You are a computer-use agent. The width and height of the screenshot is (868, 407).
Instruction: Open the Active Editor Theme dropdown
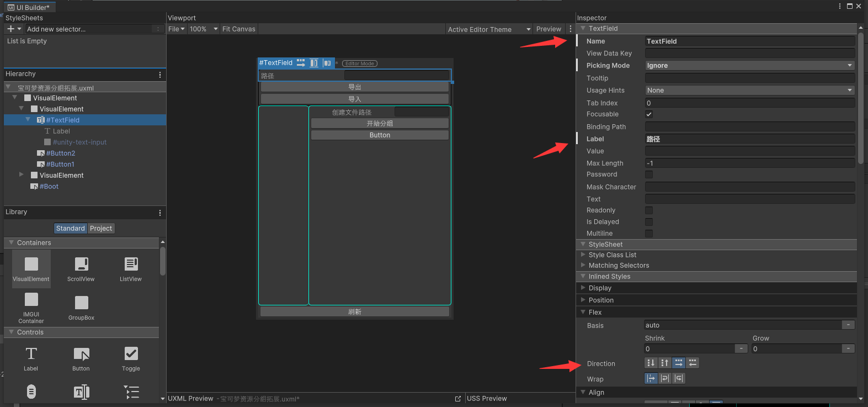pyautogui.click(x=489, y=29)
